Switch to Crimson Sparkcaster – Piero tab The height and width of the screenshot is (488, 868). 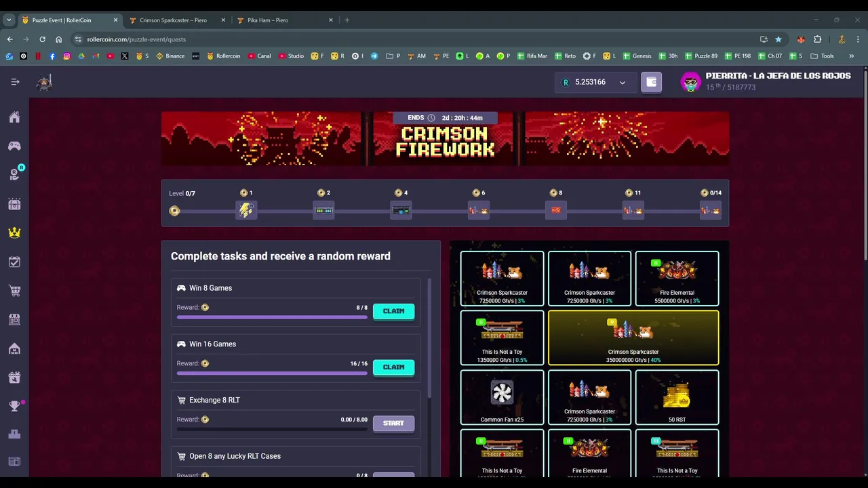[x=173, y=20]
